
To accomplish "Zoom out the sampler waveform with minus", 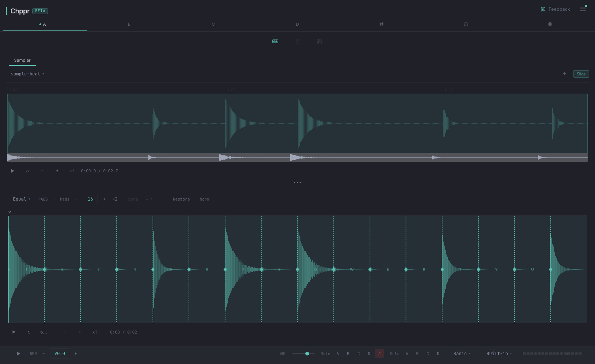I will point(42,171).
